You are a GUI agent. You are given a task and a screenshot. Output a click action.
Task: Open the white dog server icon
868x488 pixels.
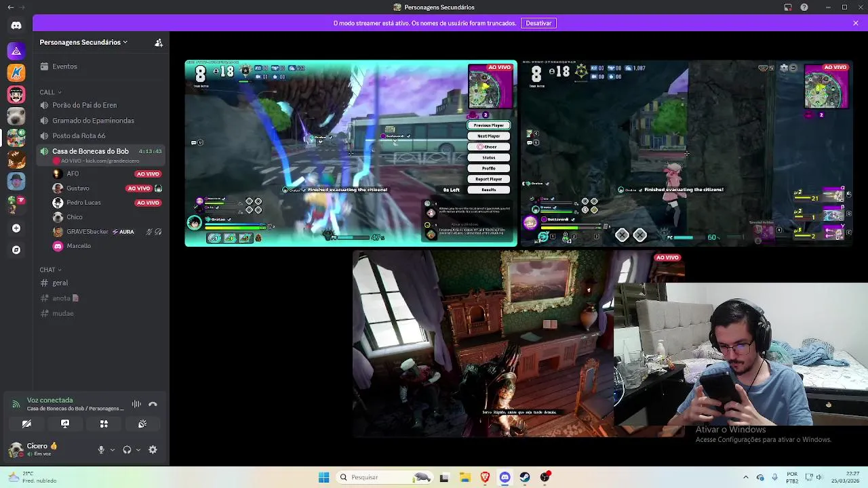point(16,116)
